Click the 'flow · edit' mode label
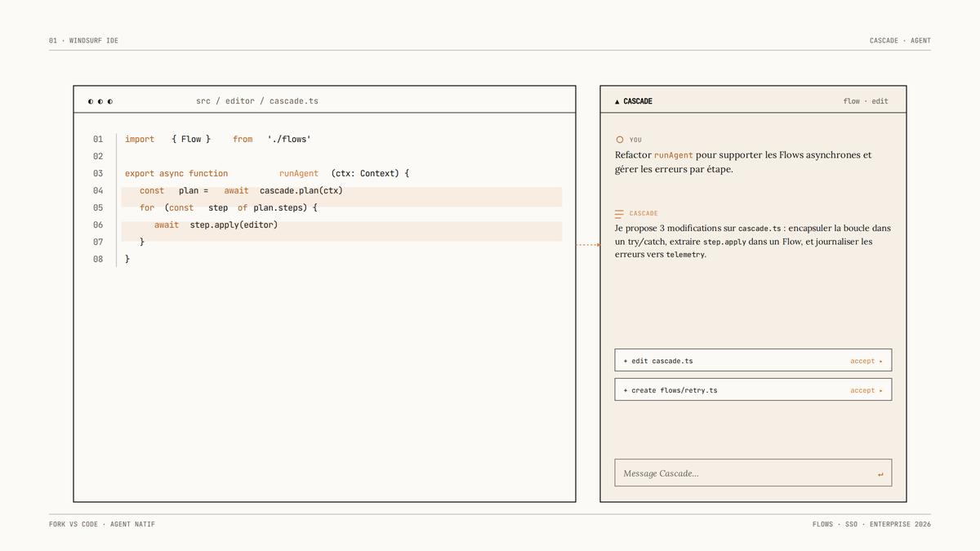 tap(866, 101)
